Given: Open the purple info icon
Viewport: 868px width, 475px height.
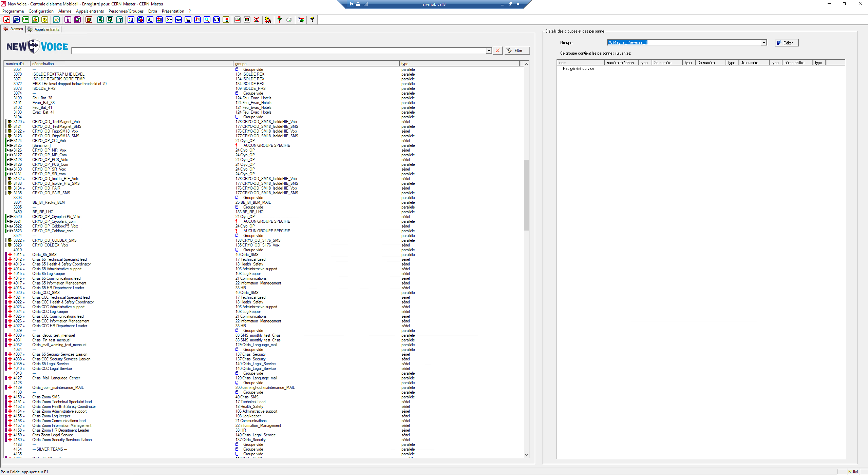Looking at the screenshot, I should [x=68, y=20].
